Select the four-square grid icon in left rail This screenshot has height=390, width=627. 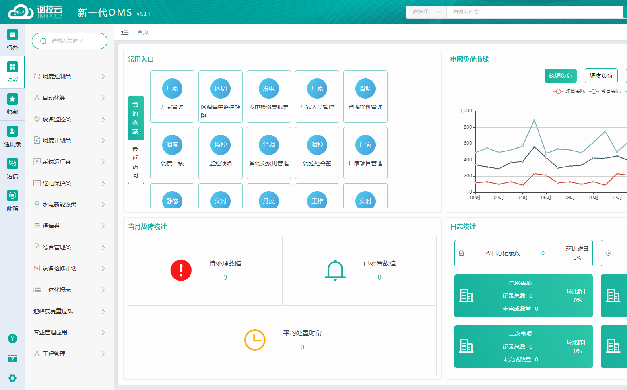click(12, 66)
